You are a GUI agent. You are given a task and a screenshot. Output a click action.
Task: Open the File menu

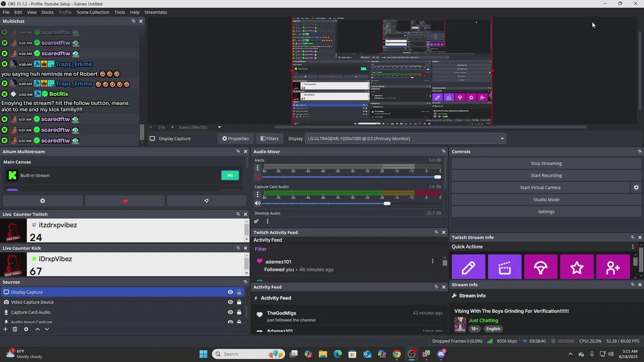tap(6, 12)
